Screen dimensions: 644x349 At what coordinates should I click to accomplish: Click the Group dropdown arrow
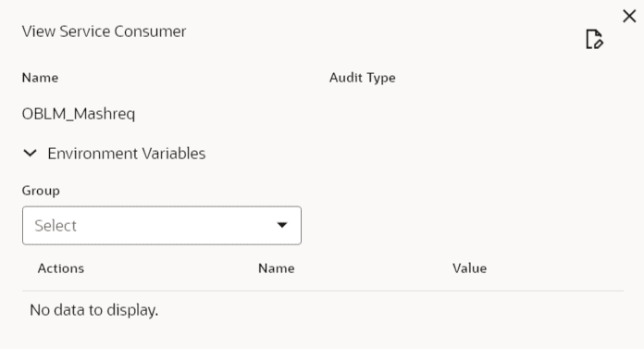pos(281,225)
